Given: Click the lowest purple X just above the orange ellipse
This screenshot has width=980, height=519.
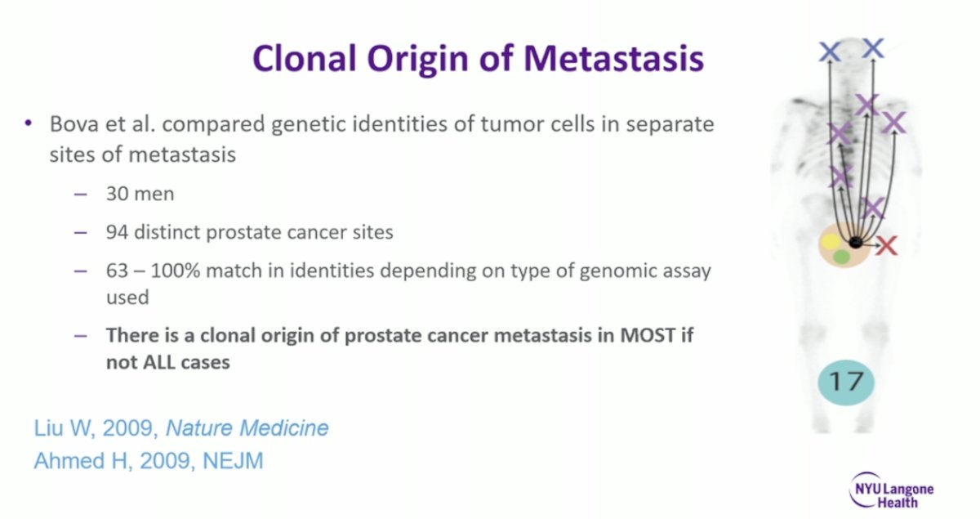Looking at the screenshot, I should (873, 207).
